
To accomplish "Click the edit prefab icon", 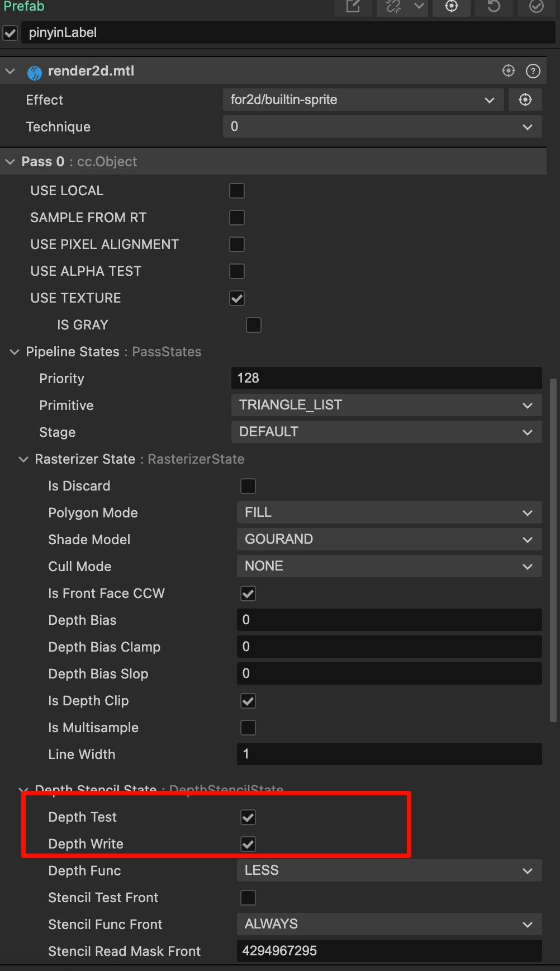I will pyautogui.click(x=353, y=7).
